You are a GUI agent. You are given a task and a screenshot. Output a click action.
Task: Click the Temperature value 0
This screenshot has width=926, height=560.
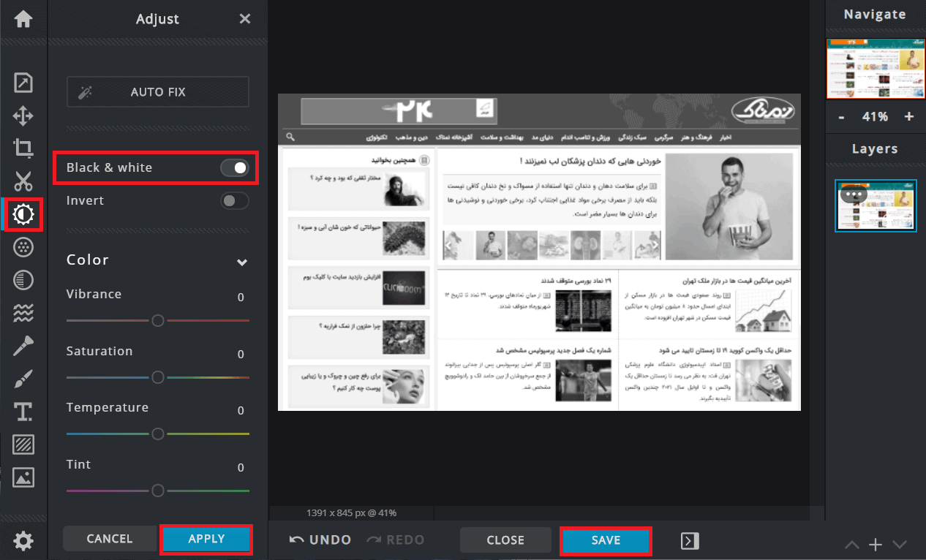[241, 411]
